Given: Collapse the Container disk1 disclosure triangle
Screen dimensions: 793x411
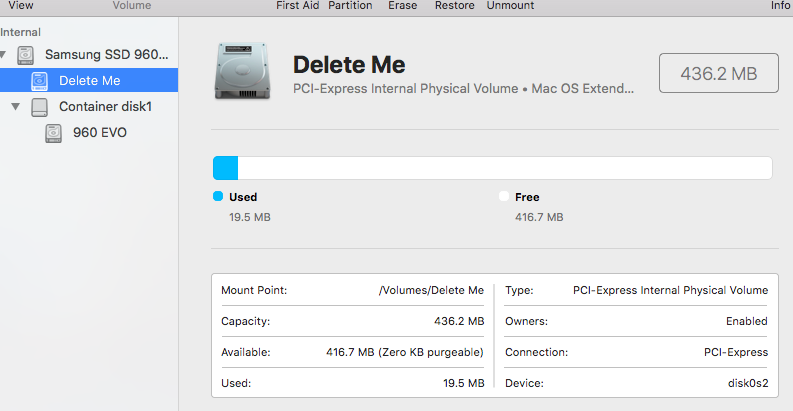Looking at the screenshot, I should 16,107.
